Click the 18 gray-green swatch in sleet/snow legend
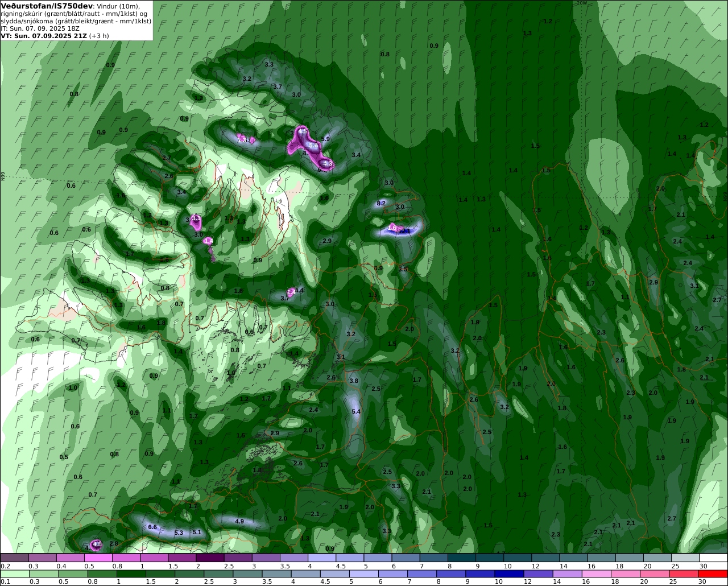The image size is (728, 586). [x=630, y=558]
